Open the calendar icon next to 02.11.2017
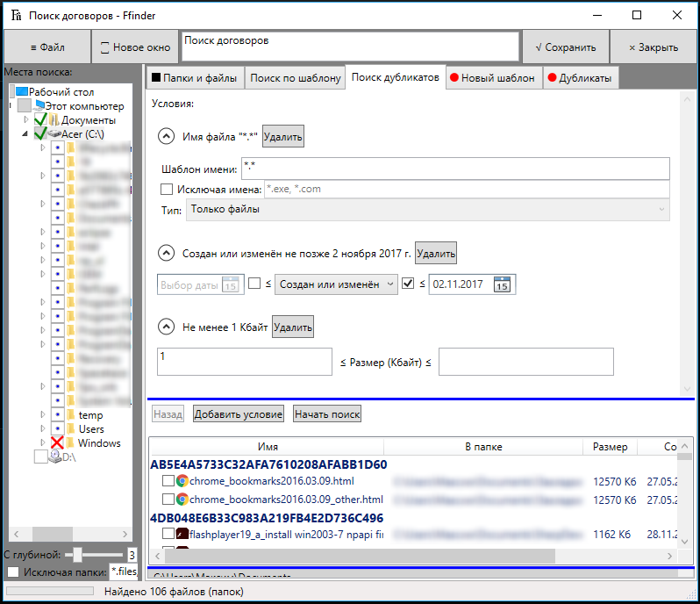The width and height of the screenshot is (700, 604). [x=503, y=284]
